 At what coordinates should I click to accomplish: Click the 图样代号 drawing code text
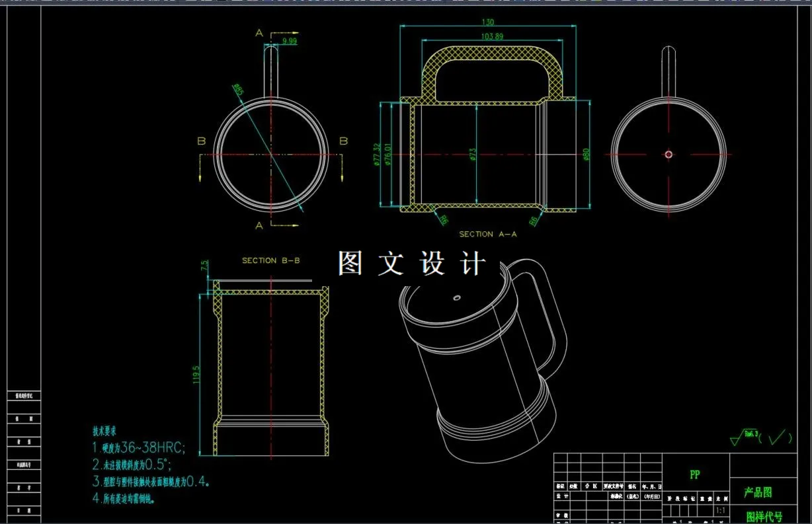coord(764,517)
